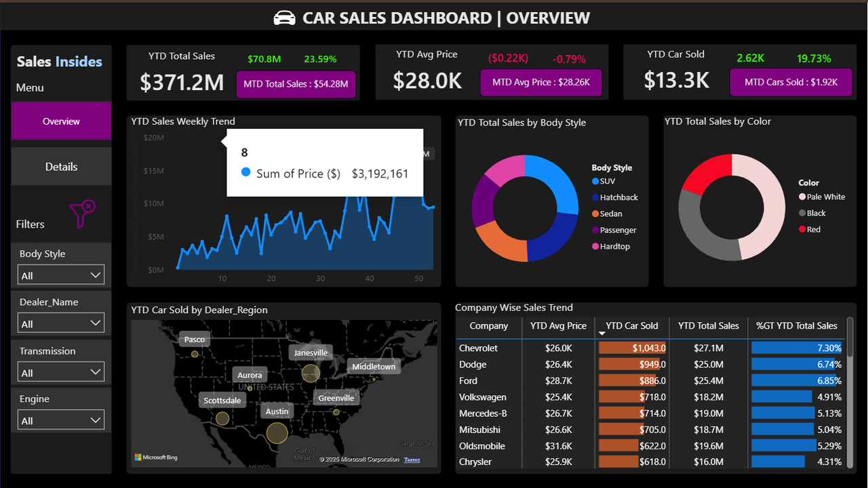The image size is (868, 488).
Task: Select the Dodge table row
Action: click(x=650, y=364)
